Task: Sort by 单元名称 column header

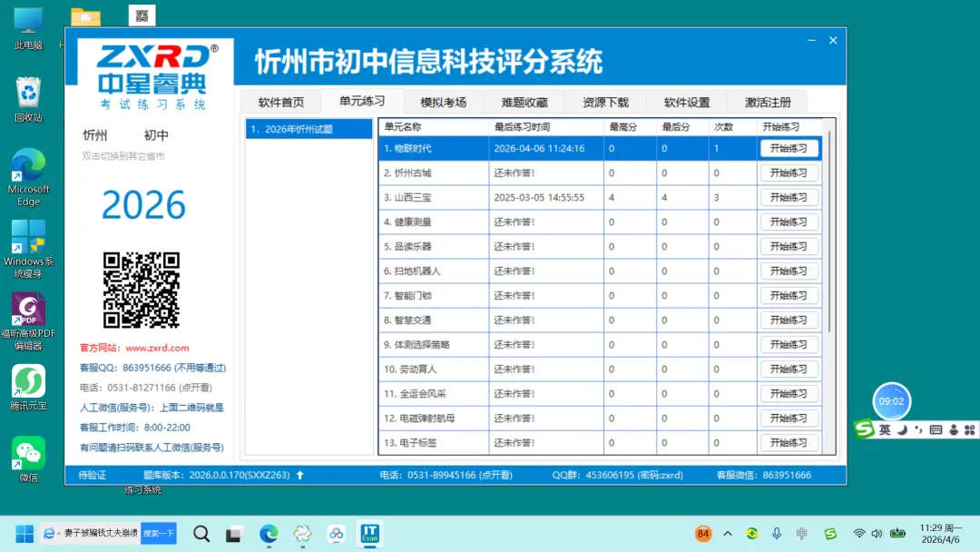Action: 434,127
